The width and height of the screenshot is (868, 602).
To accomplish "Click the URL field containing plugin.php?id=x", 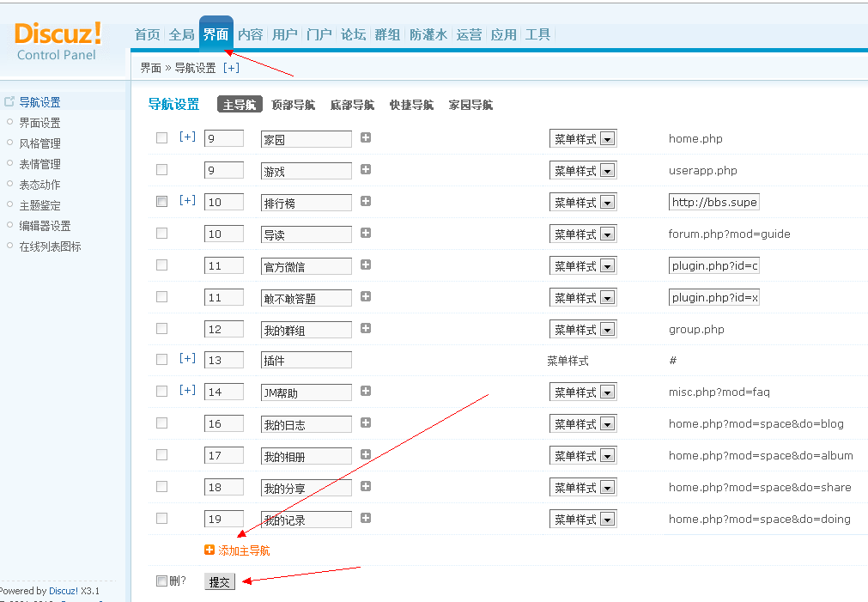I will coord(714,297).
